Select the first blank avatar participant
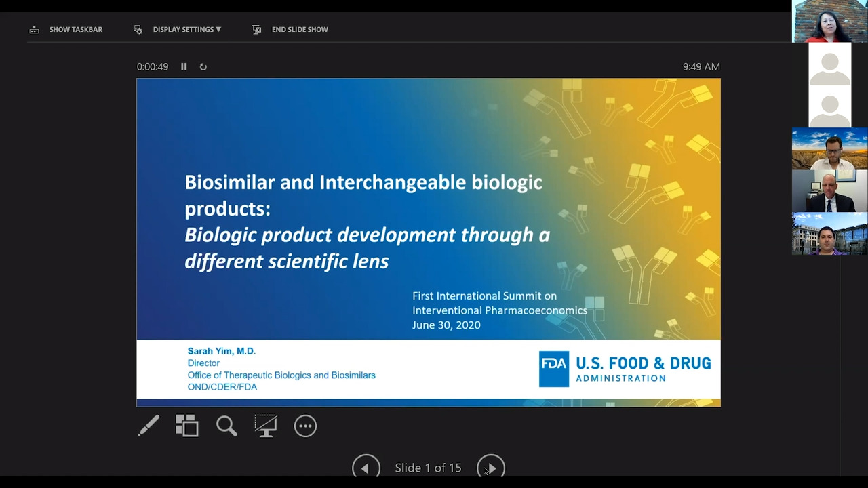The width and height of the screenshot is (868, 488). click(829, 64)
